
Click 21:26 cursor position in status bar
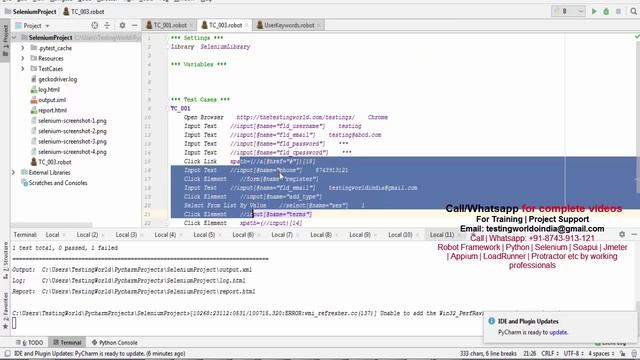click(529, 353)
